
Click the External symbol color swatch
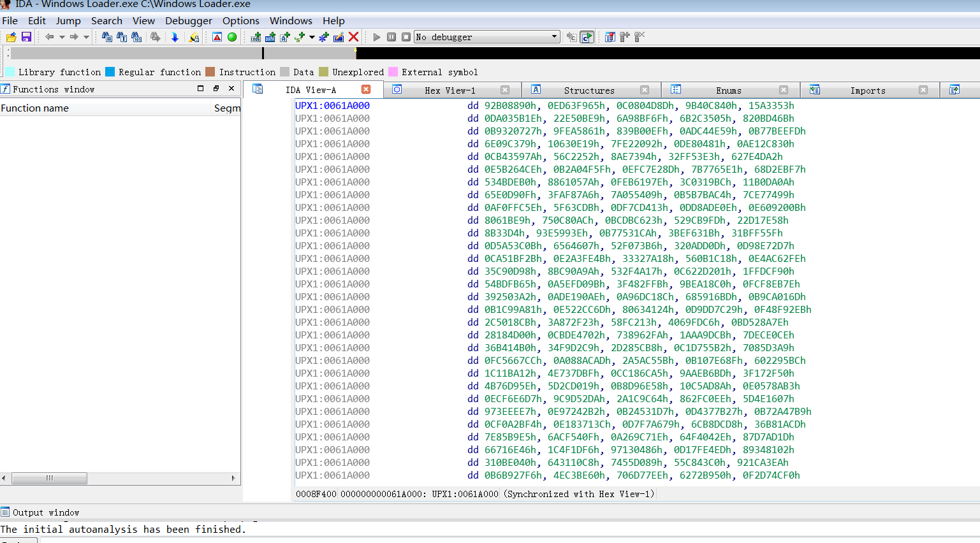tap(393, 72)
